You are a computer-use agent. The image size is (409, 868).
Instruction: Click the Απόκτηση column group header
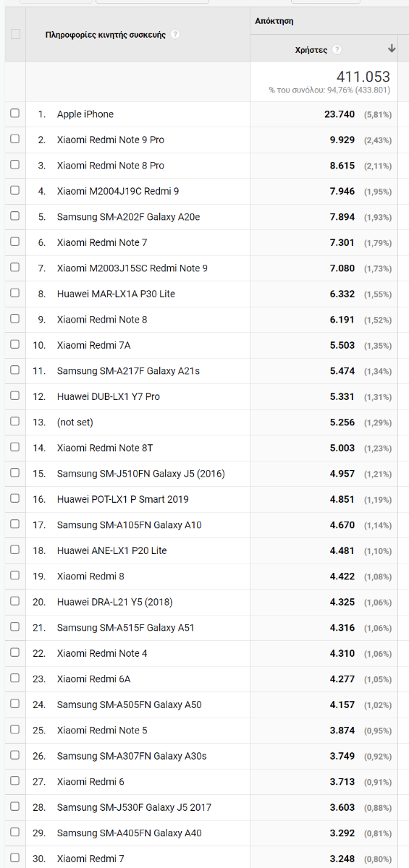point(274,22)
